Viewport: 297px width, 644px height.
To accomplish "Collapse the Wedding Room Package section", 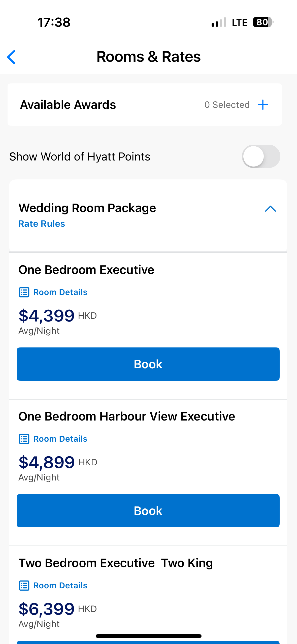I will (x=270, y=209).
